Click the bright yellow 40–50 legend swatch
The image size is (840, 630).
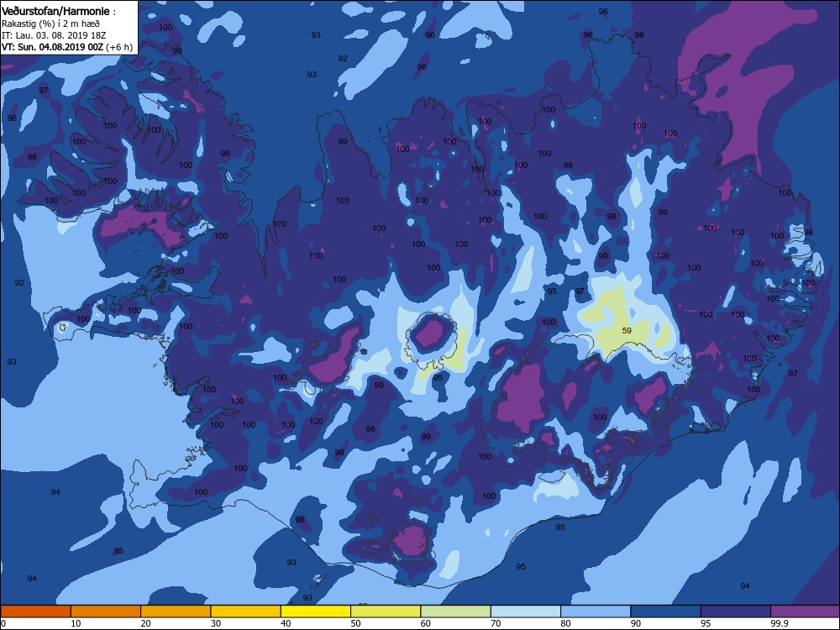point(316,612)
